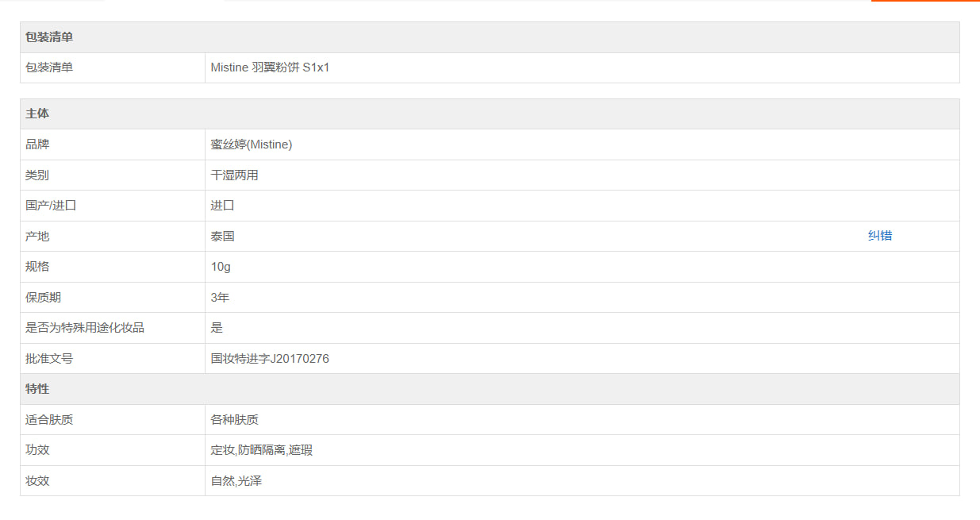Click the 包装清单 gray section header
This screenshot has height=520, width=980.
[49, 37]
